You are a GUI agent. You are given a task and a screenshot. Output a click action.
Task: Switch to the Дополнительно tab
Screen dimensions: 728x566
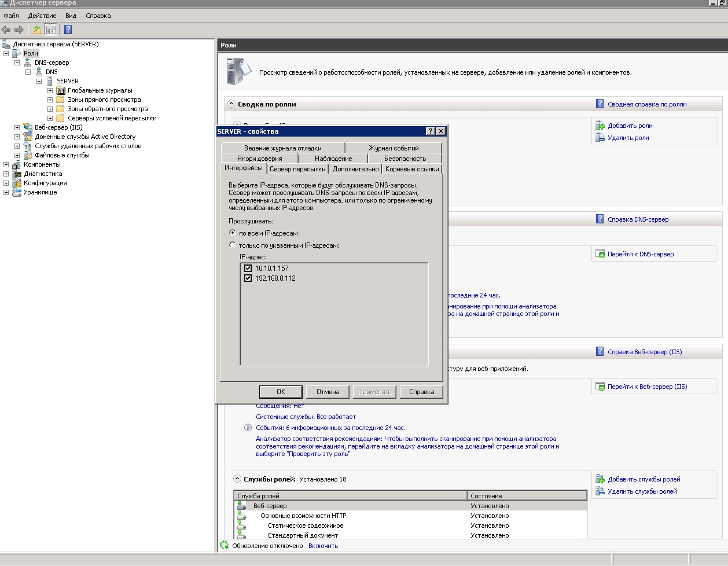click(356, 169)
